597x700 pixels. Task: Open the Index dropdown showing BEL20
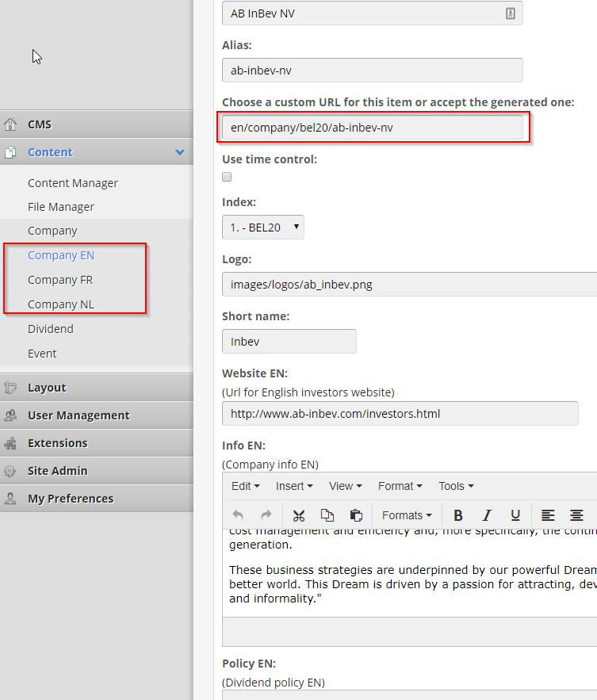[263, 228]
